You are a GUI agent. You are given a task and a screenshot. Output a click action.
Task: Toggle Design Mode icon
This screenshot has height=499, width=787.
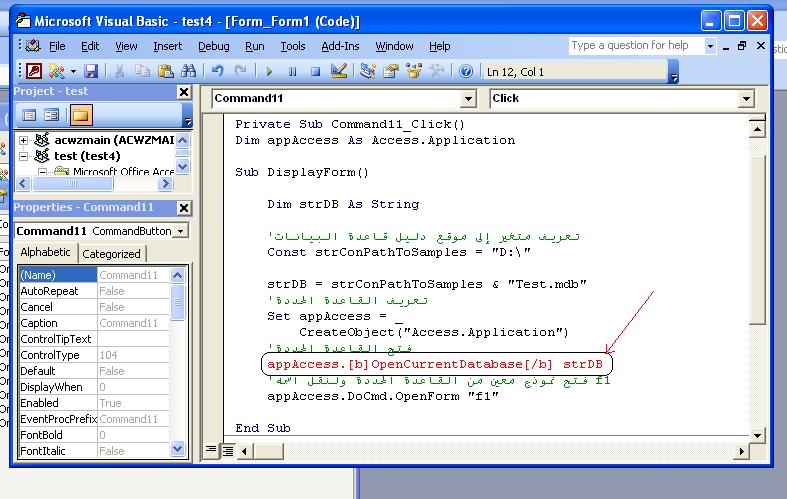point(339,71)
